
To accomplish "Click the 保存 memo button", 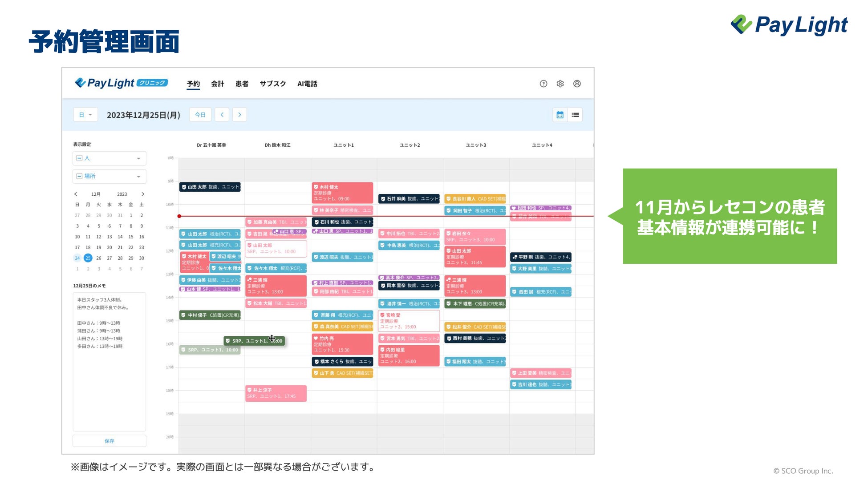I will click(x=110, y=441).
